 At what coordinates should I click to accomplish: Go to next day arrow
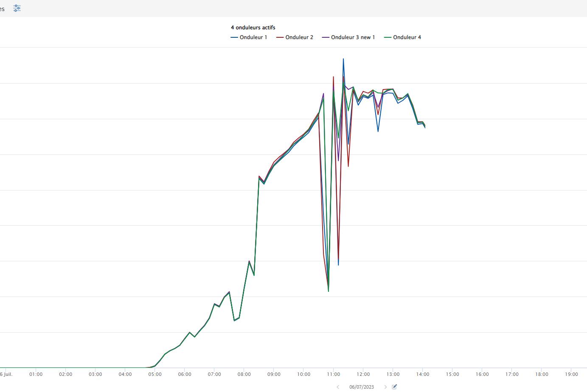[385, 387]
